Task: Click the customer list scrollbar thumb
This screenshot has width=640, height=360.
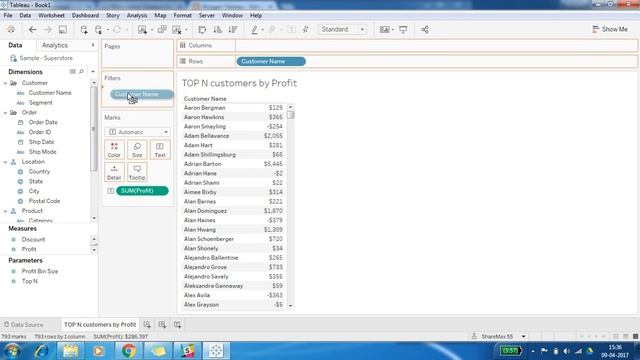Action: coord(291,115)
